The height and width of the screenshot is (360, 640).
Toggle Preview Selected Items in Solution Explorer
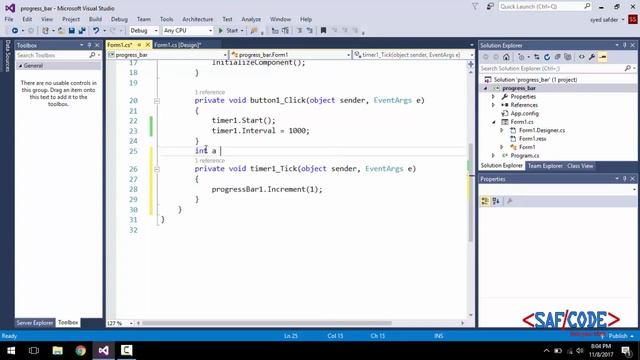tap(603, 57)
